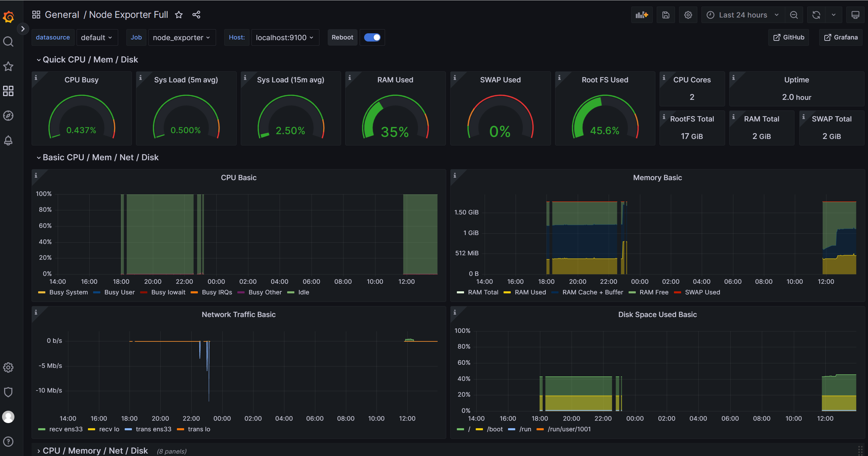868x456 pixels.
Task: Open the user profile avatar
Action: [x=8, y=417]
